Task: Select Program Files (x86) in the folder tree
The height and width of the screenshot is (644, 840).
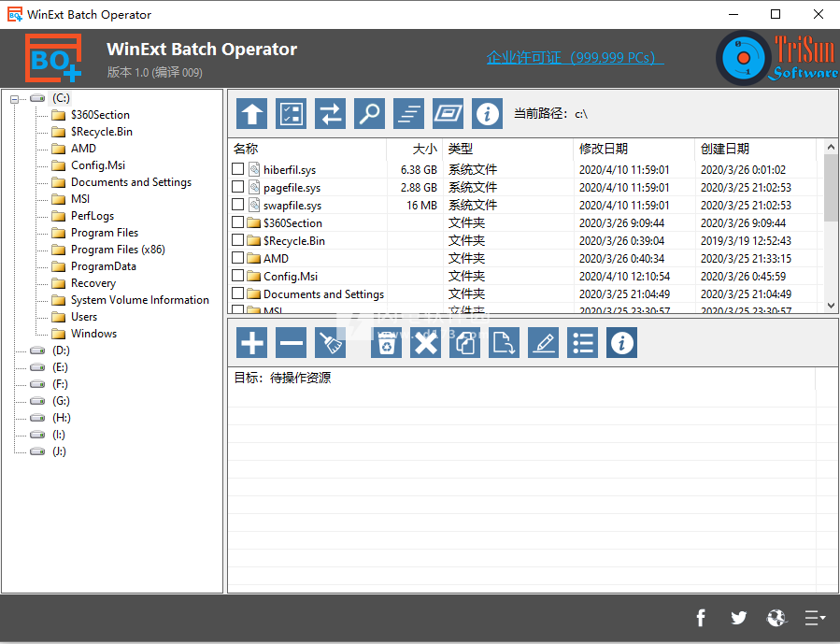Action: click(118, 250)
